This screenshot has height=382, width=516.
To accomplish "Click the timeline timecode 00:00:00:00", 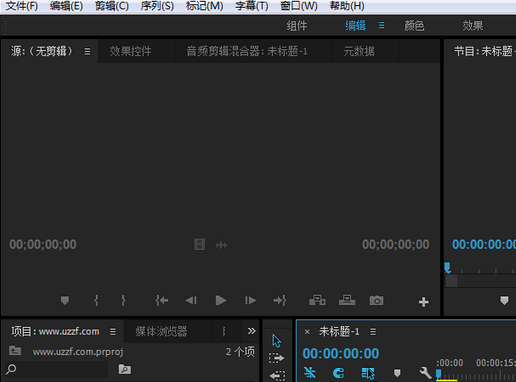I will tap(341, 353).
